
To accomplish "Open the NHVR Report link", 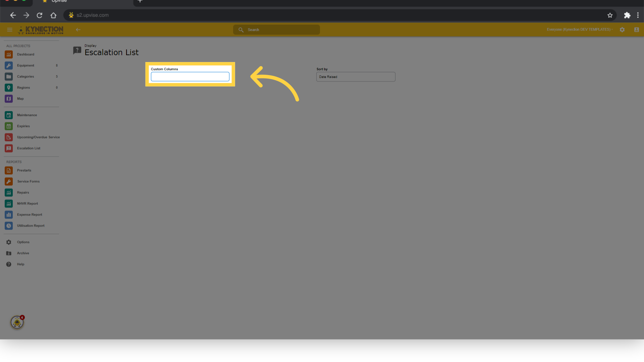I will (x=28, y=203).
